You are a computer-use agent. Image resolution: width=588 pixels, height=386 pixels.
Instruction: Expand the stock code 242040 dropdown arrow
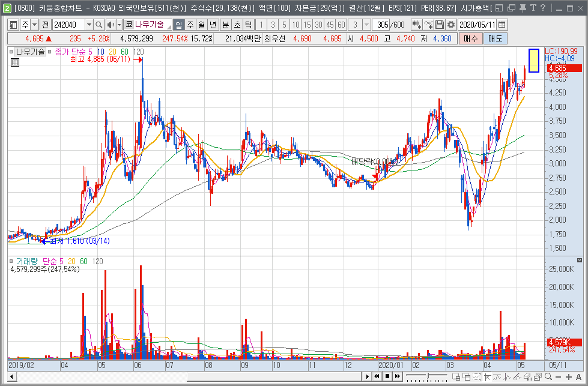click(x=89, y=25)
